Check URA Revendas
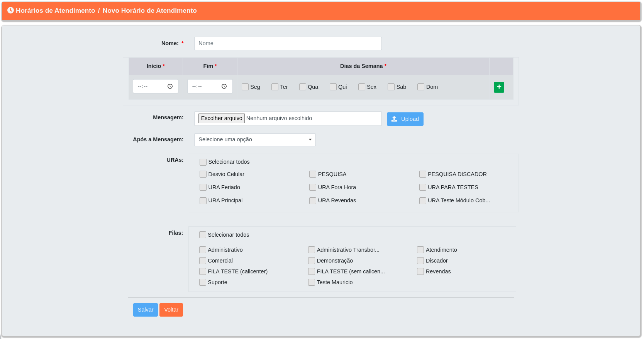The height and width of the screenshot is (339, 644). pos(313,200)
